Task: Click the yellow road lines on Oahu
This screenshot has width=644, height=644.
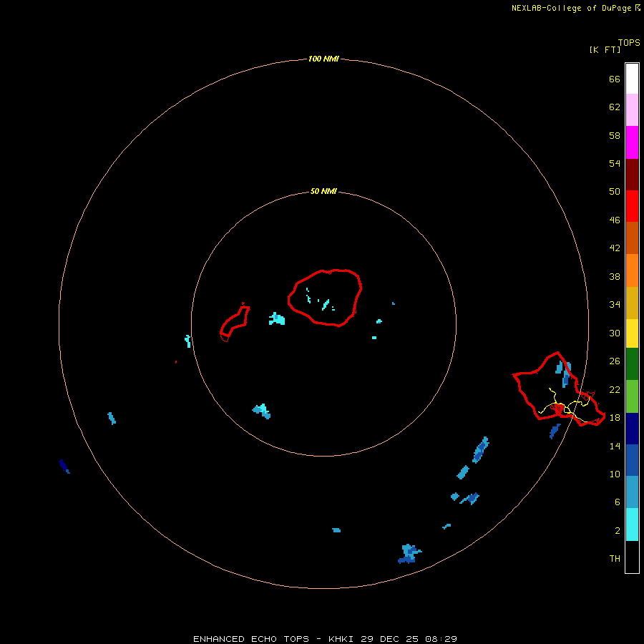Action: pos(566,406)
